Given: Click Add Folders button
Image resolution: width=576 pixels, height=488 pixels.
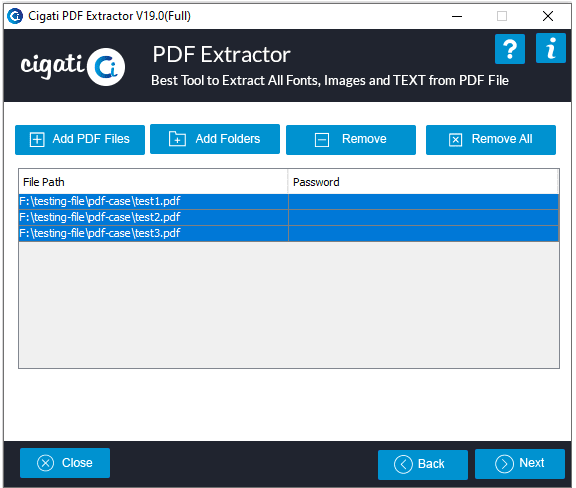Looking at the screenshot, I should (x=215, y=139).
